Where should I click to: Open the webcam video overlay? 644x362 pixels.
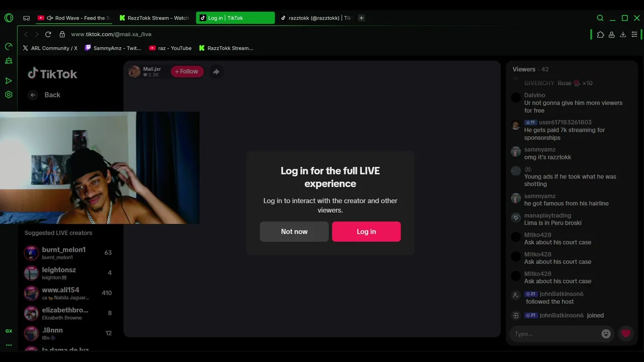(x=100, y=168)
